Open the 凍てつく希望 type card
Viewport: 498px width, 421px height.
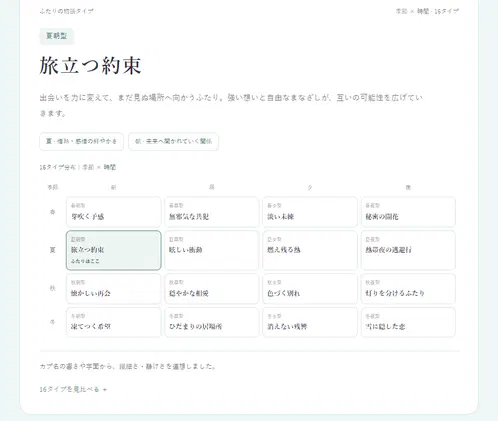(114, 322)
